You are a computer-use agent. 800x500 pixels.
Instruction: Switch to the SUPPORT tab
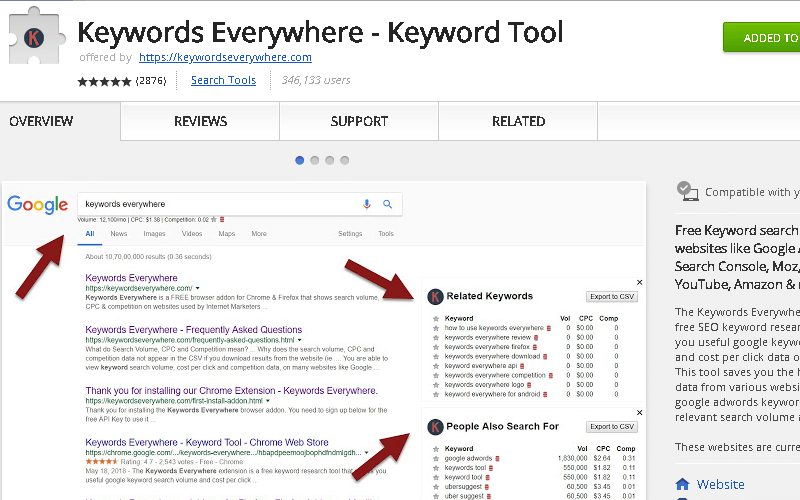pos(359,121)
